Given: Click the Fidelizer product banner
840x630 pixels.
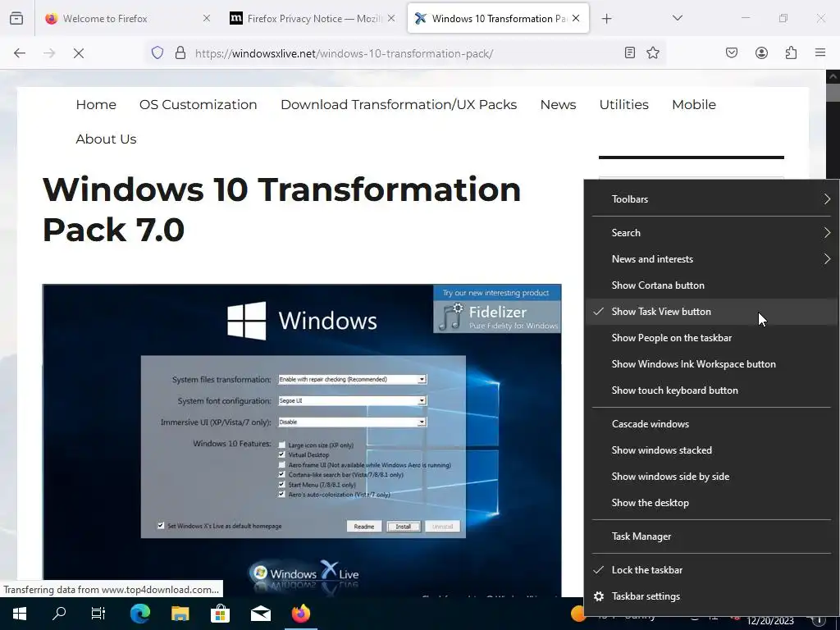Looking at the screenshot, I should 497,308.
